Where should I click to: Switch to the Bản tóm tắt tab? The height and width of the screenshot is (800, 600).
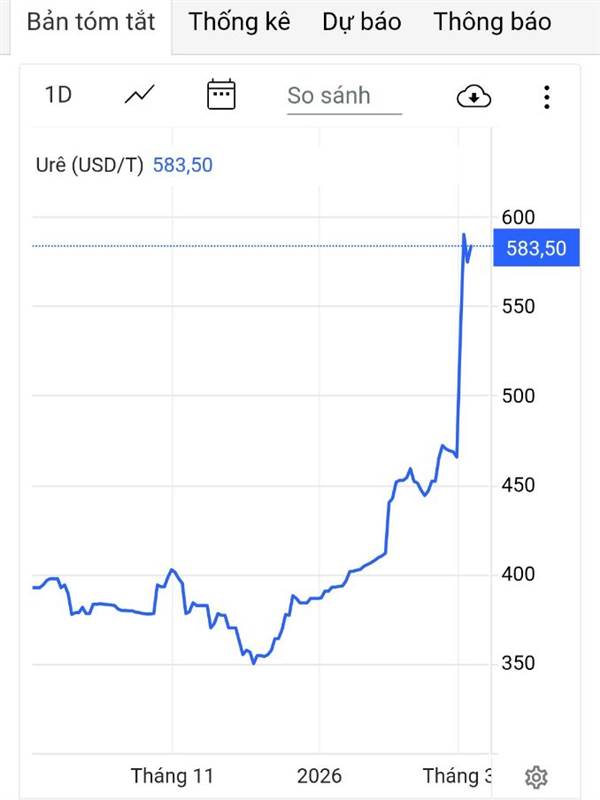pyautogui.click(x=91, y=22)
